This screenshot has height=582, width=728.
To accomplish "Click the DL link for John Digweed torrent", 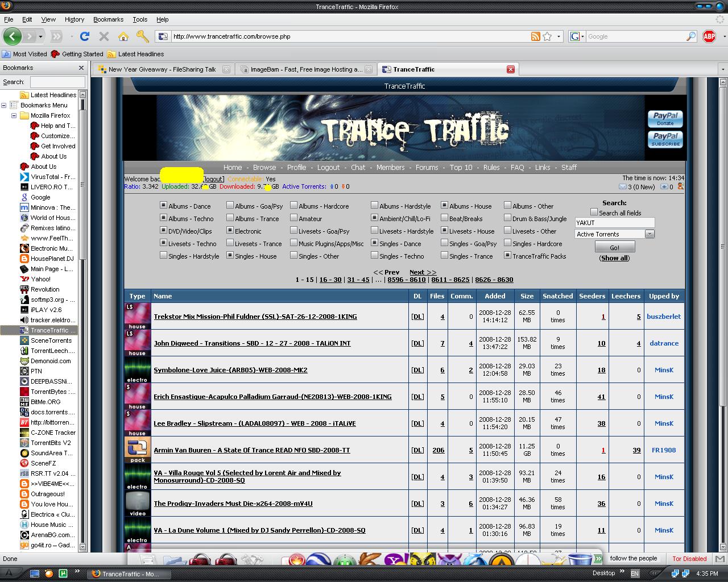I will pyautogui.click(x=417, y=343).
